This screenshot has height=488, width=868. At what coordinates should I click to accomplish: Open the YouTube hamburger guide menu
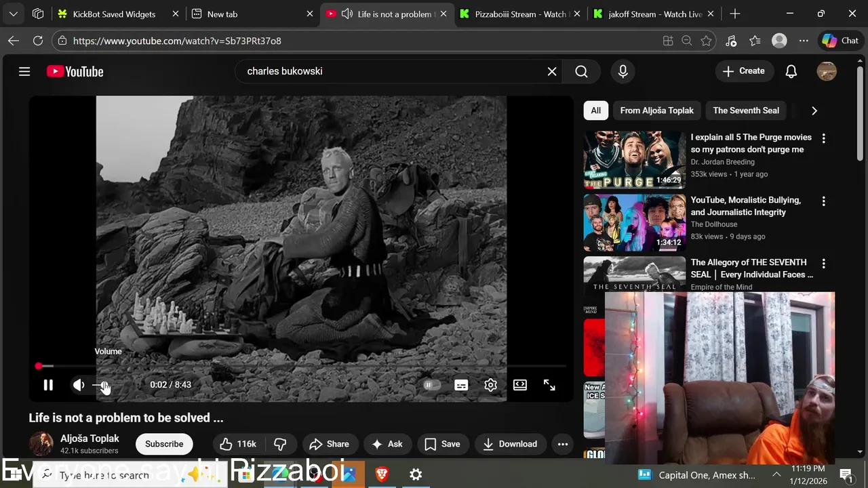point(24,71)
